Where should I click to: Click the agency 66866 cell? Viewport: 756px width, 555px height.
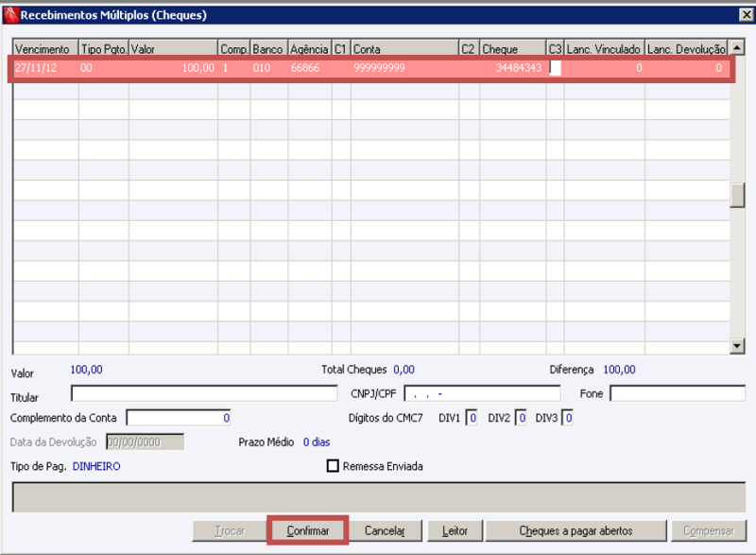click(x=310, y=68)
